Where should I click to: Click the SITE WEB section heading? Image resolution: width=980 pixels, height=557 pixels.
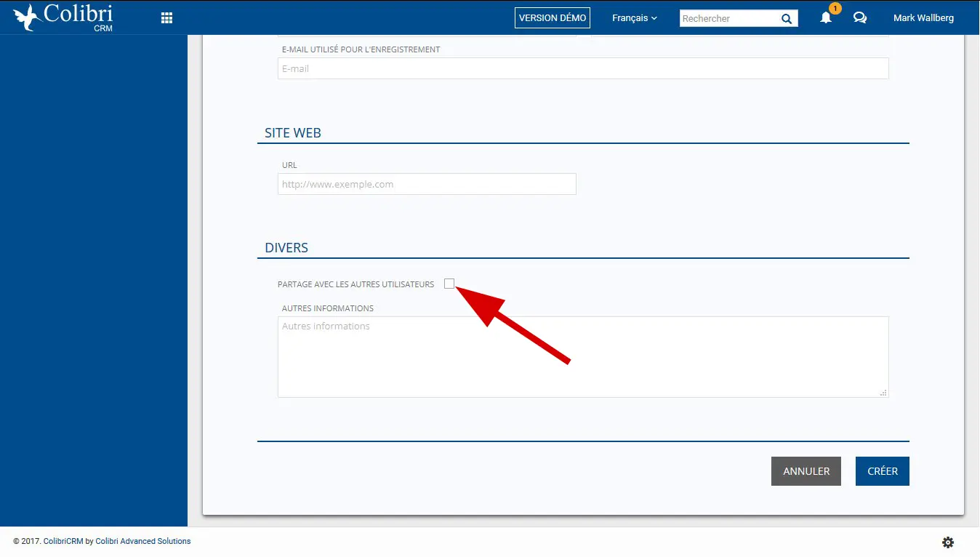293,133
